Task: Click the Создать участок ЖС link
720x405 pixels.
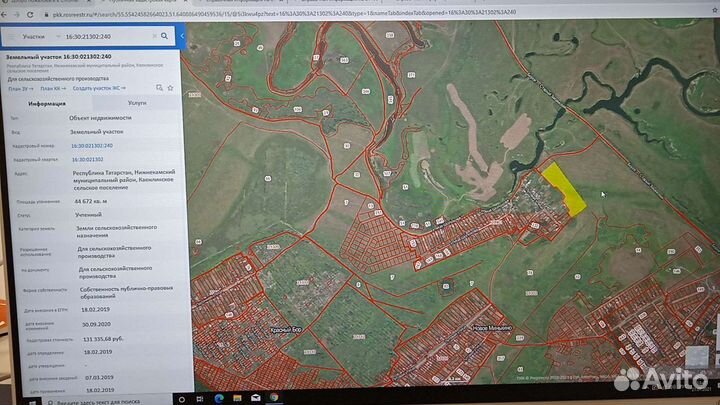Action: (x=98, y=88)
